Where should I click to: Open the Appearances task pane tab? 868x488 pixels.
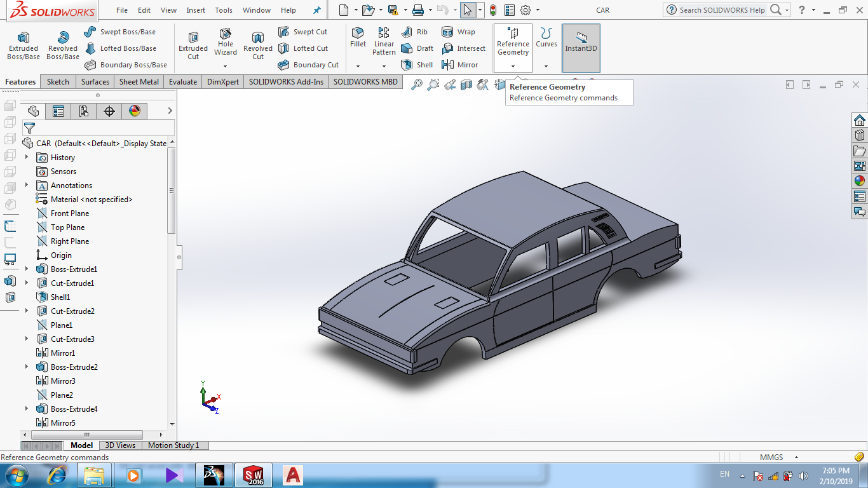point(859,181)
